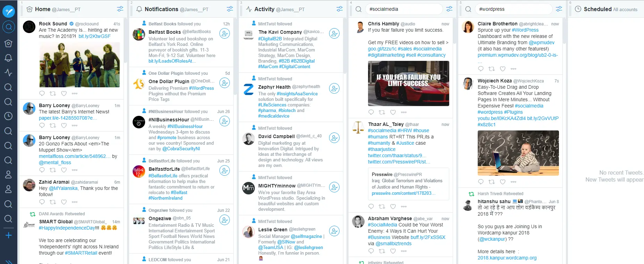Like Barry Looney's Internet News tweet
644x264 pixels.
(64, 125)
